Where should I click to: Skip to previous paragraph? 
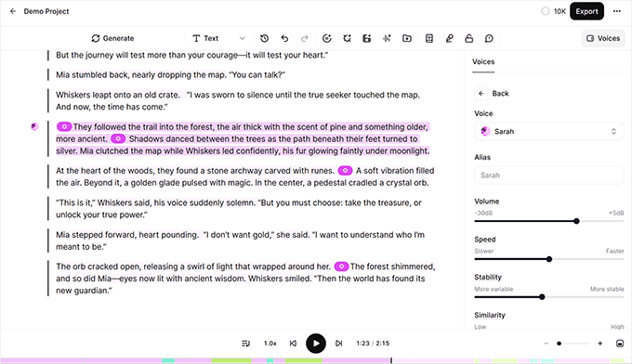[293, 344]
